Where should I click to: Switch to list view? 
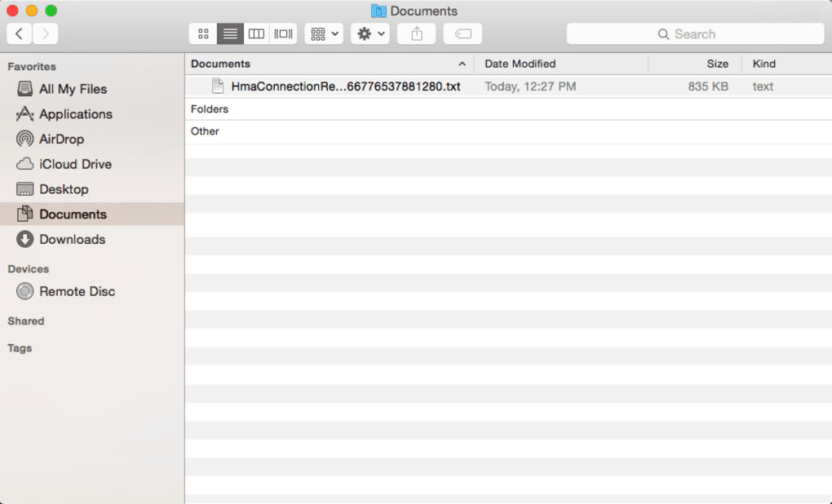230,34
